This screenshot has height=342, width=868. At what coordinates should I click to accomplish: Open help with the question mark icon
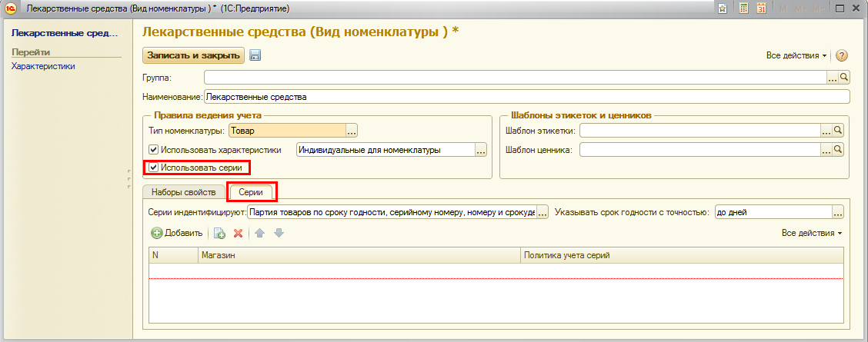842,55
